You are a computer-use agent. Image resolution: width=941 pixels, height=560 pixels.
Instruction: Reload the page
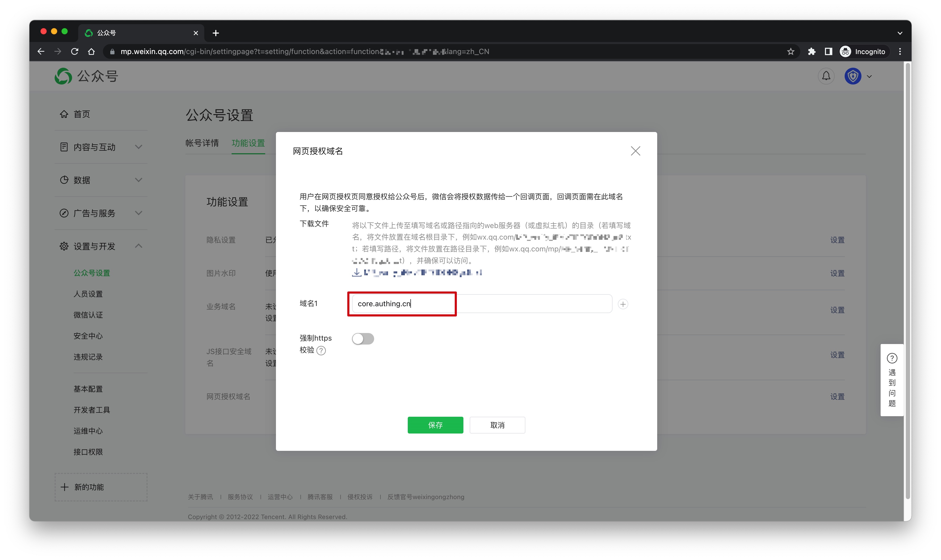click(x=75, y=52)
